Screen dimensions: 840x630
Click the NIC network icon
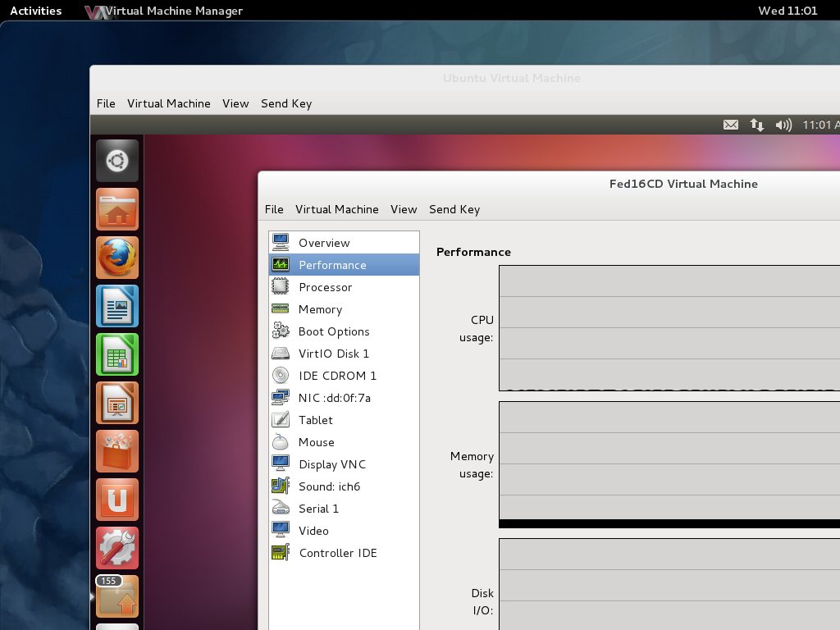click(281, 398)
